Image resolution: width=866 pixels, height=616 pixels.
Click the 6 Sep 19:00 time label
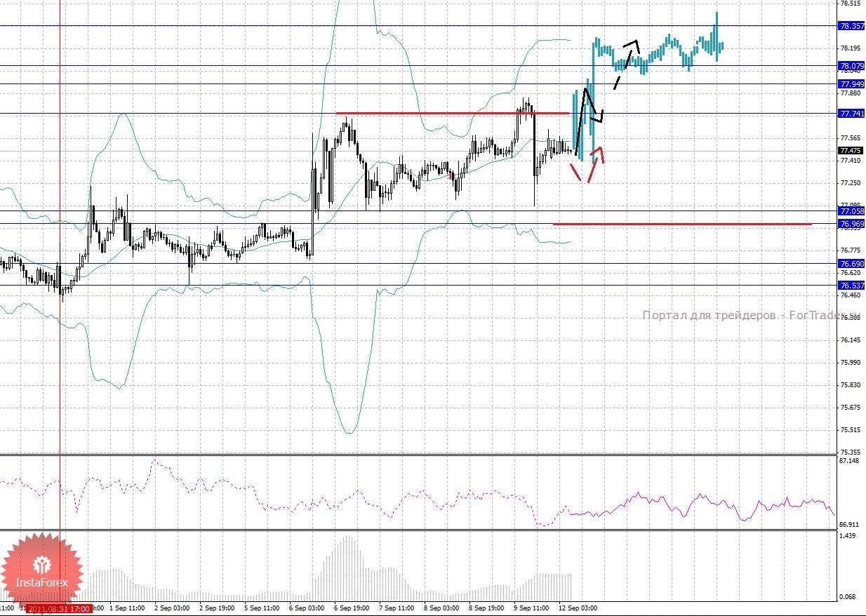click(352, 609)
